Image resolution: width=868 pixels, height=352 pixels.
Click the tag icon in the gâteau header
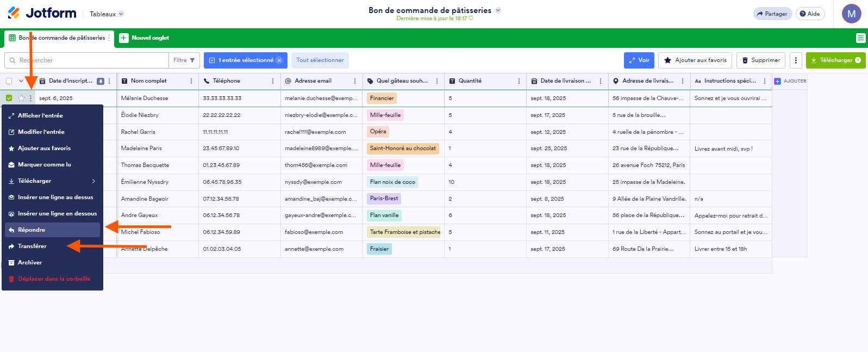pos(370,81)
